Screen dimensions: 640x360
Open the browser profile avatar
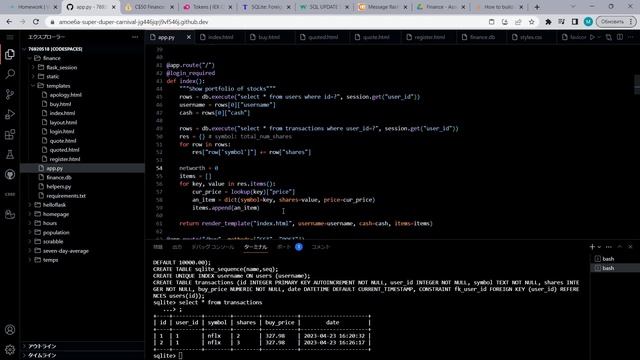click(588, 22)
